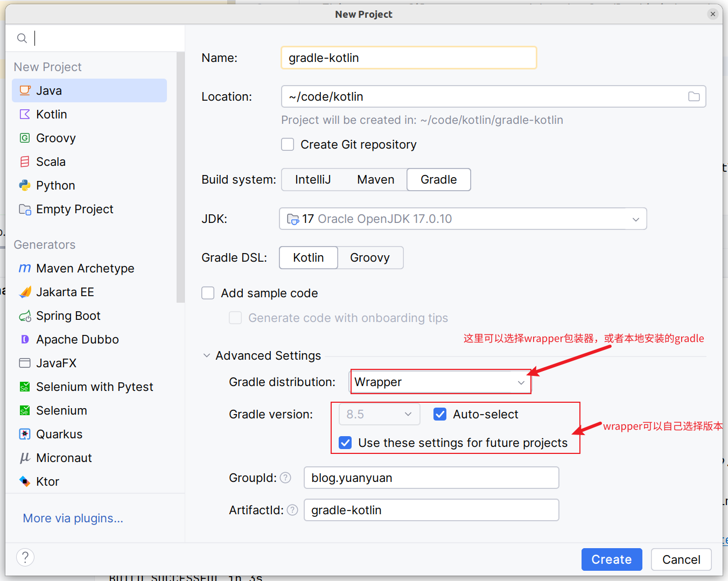Click the GroupId help hint icon
This screenshot has height=581, width=728.
(x=286, y=478)
